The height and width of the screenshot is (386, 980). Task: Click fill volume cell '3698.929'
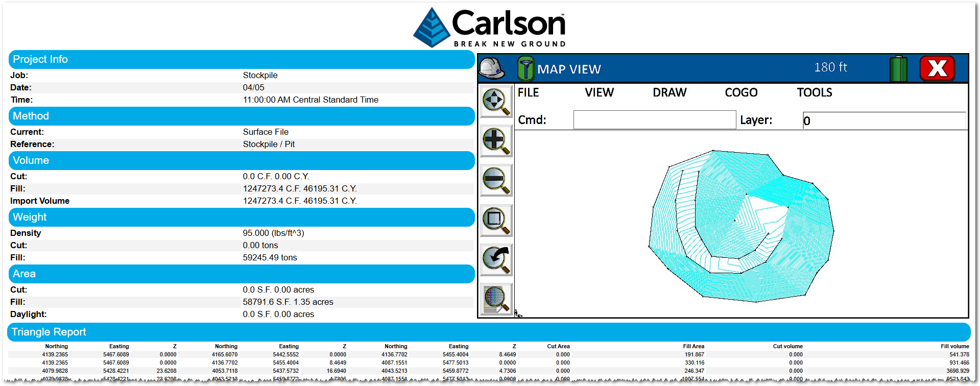pos(958,371)
